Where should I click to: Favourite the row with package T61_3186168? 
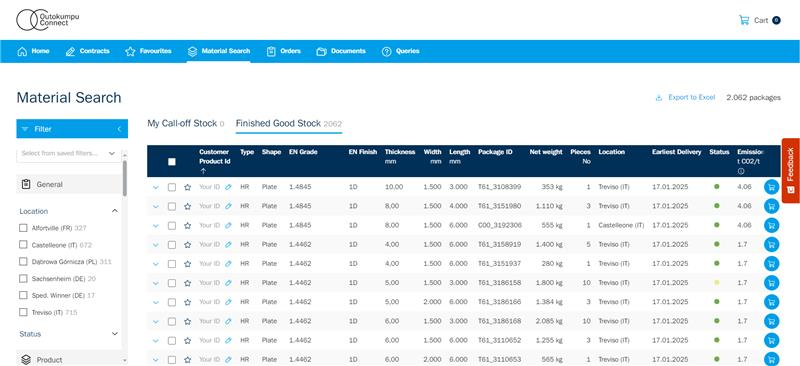click(x=187, y=321)
